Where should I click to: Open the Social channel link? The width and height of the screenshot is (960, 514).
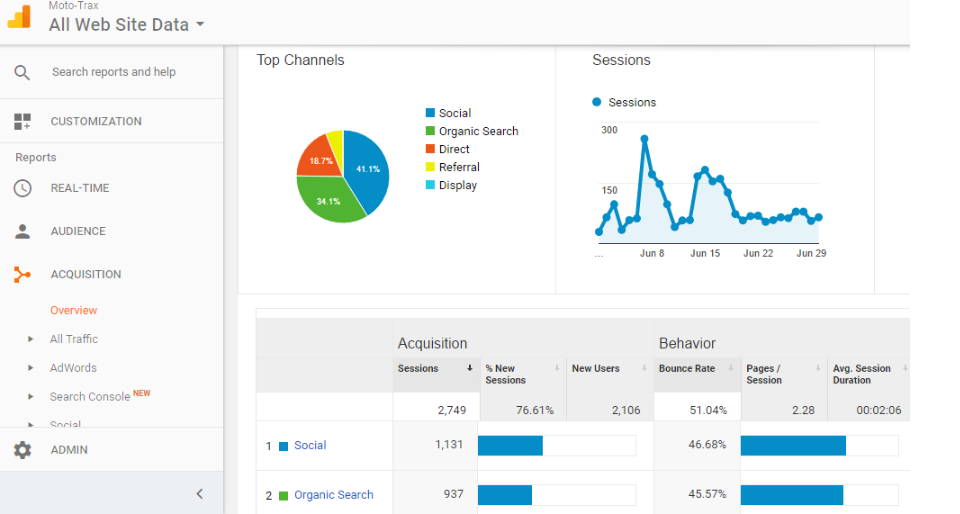click(310, 445)
